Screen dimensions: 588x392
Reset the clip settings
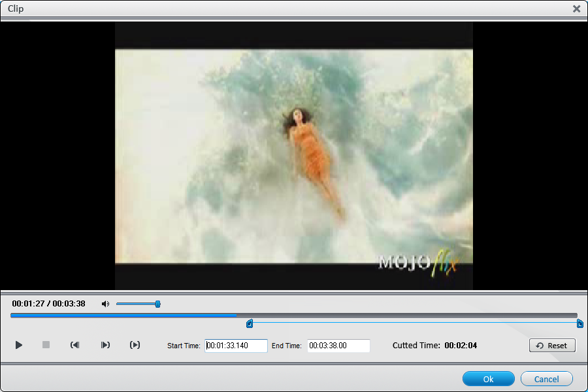coord(552,346)
